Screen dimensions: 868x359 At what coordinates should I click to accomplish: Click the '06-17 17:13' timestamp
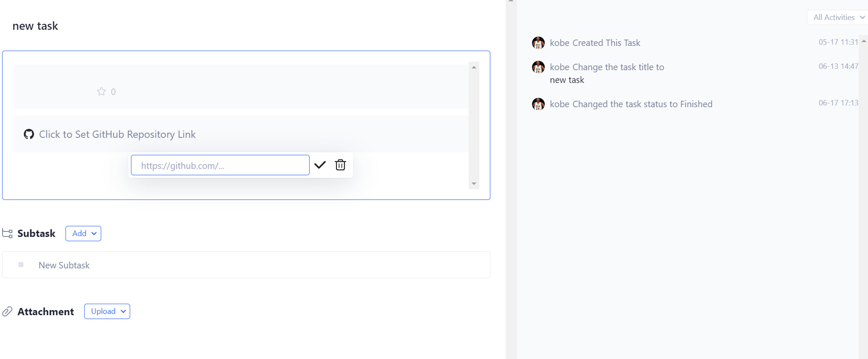click(x=838, y=103)
